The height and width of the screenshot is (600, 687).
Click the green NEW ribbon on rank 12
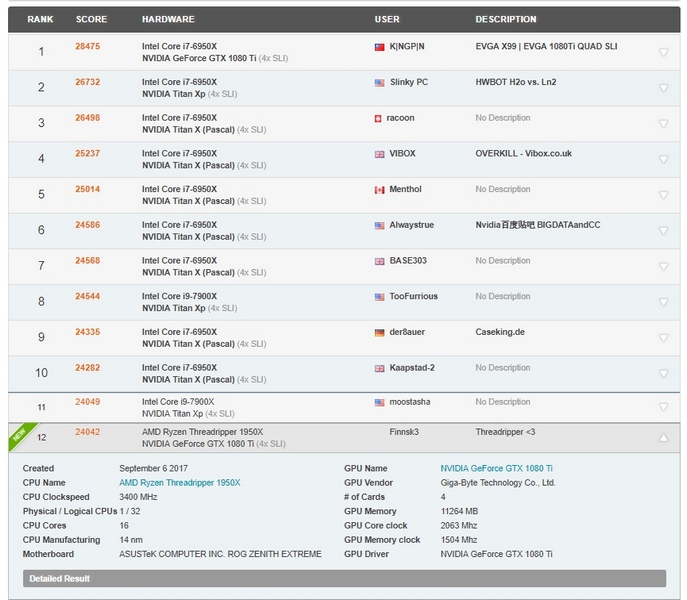click(x=18, y=434)
